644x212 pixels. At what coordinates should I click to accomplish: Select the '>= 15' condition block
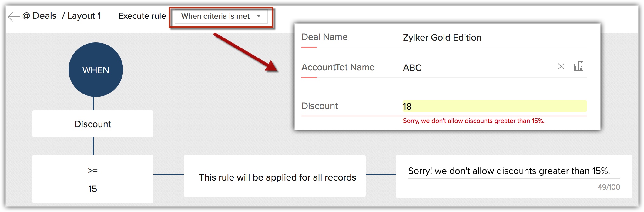(93, 179)
